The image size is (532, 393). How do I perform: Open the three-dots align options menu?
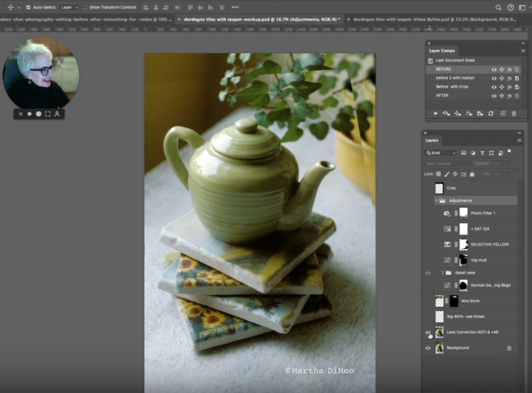tap(235, 8)
